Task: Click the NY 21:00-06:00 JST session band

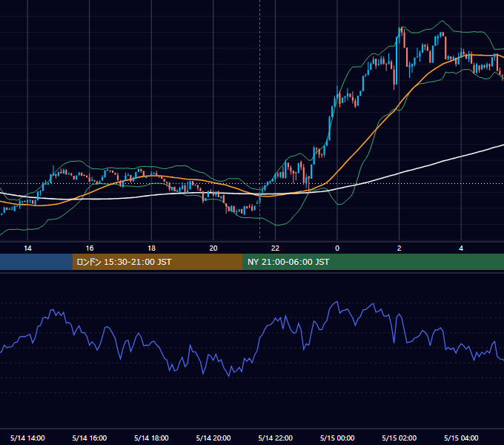Action: pyautogui.click(x=373, y=262)
